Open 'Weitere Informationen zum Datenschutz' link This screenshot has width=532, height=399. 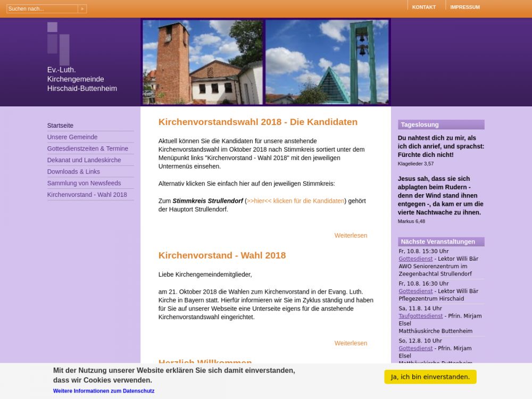click(104, 391)
